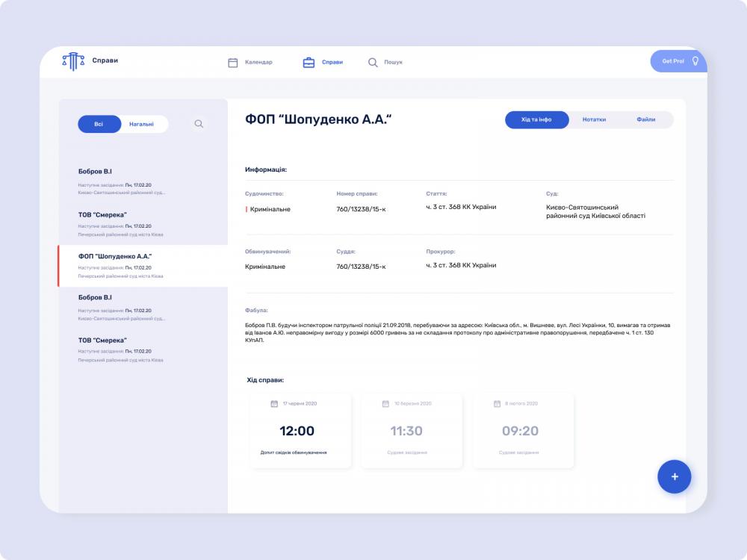Image resolution: width=747 pixels, height=560 pixels.
Task: Click the lightbulb icon on Get Pro
Action: pos(695,61)
